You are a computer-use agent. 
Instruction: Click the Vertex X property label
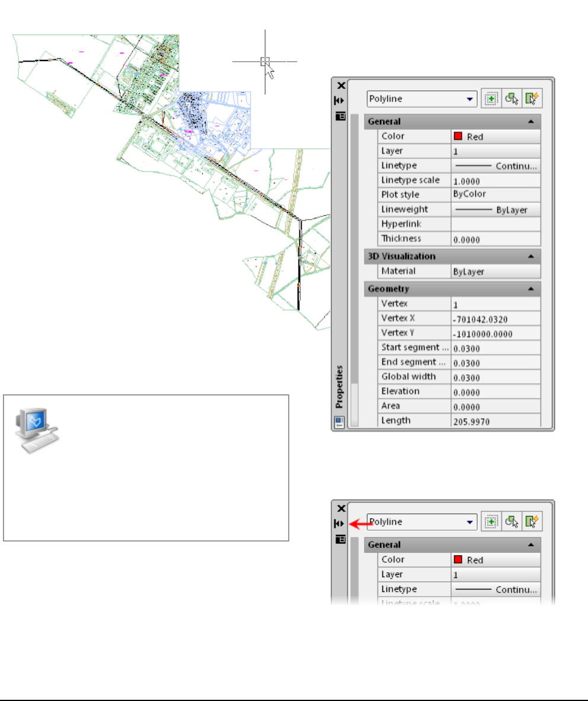coord(398,318)
